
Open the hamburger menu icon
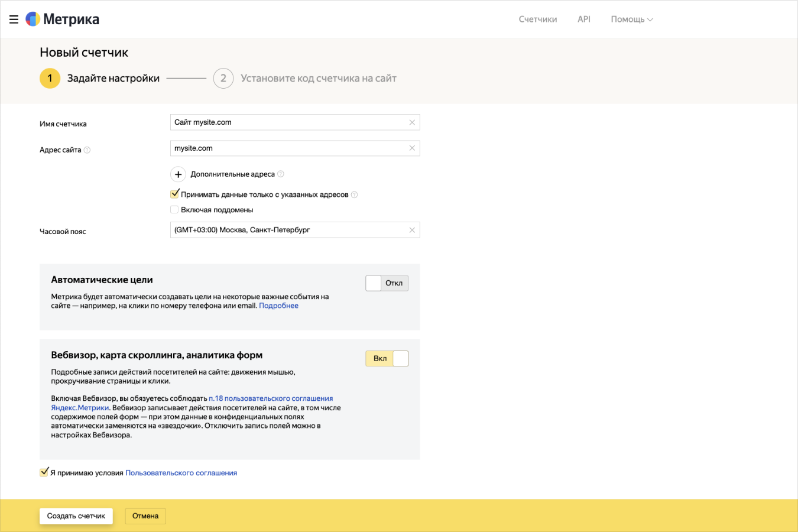coord(14,20)
